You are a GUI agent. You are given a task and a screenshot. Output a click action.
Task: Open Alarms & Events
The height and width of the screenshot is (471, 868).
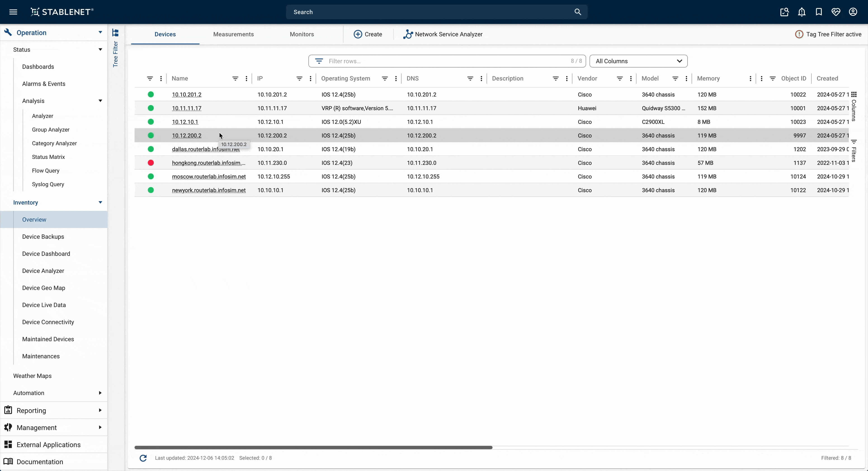(x=44, y=84)
